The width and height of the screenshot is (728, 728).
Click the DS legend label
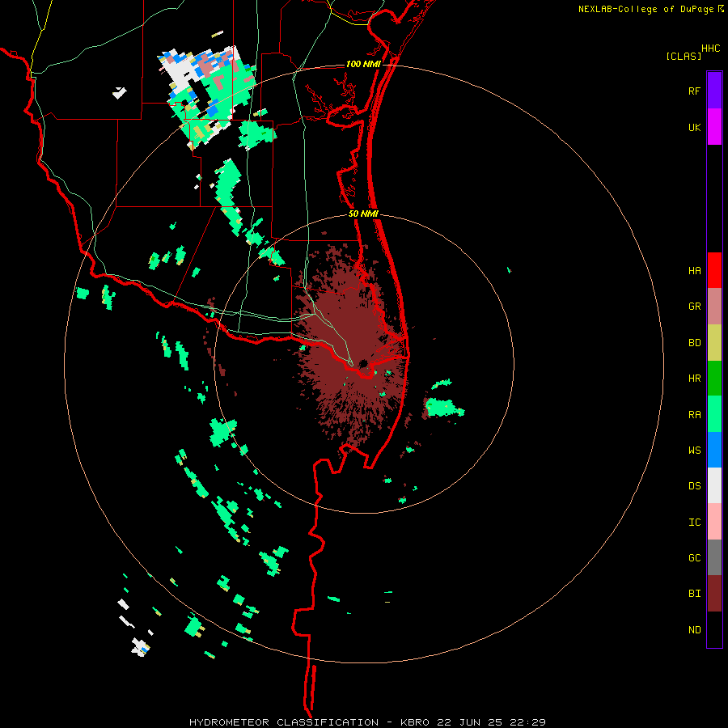[x=694, y=486]
